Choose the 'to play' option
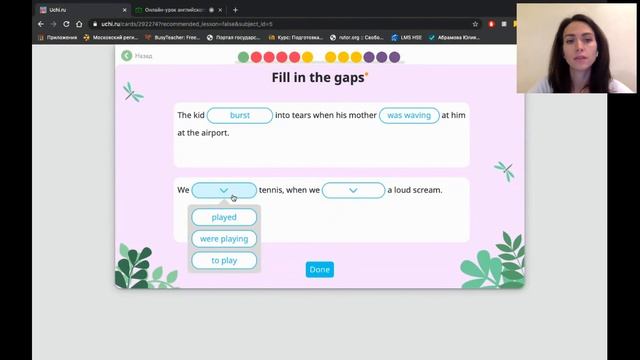The width and height of the screenshot is (640, 360). click(x=224, y=260)
